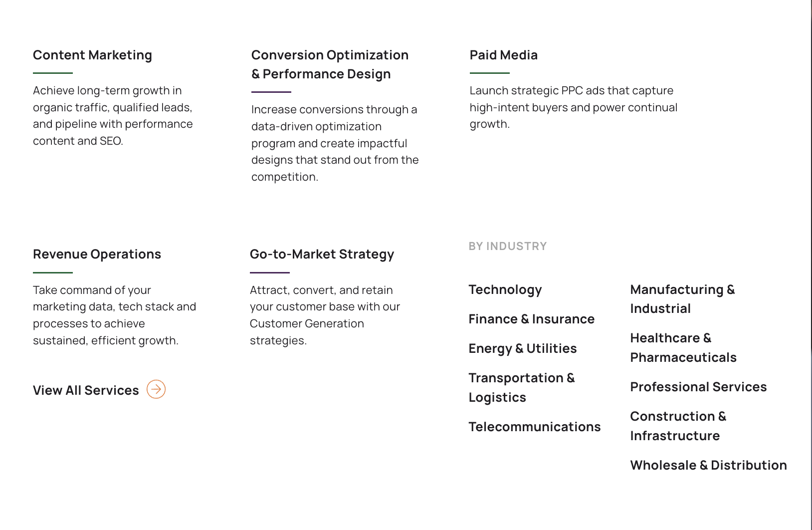Click the View All Services link
Image resolution: width=812 pixels, height=530 pixels.
(85, 390)
